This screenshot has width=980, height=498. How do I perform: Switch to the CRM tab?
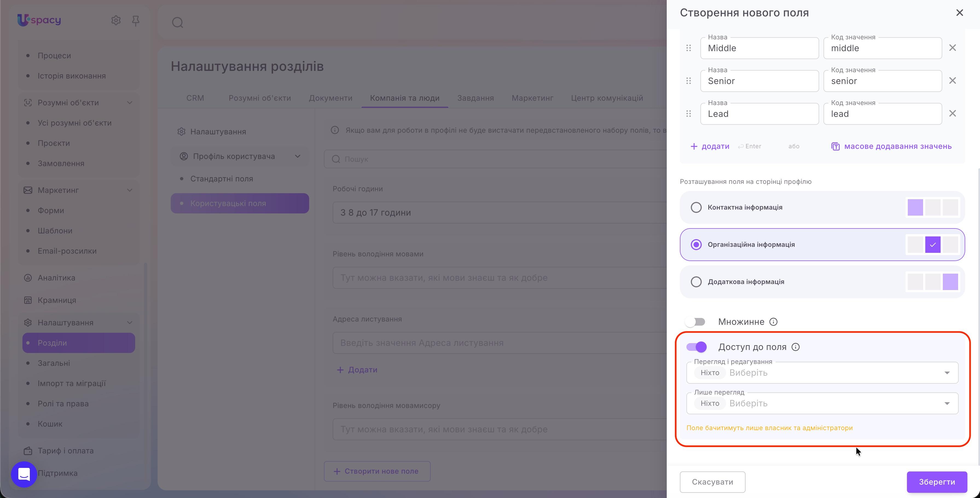[x=195, y=98]
